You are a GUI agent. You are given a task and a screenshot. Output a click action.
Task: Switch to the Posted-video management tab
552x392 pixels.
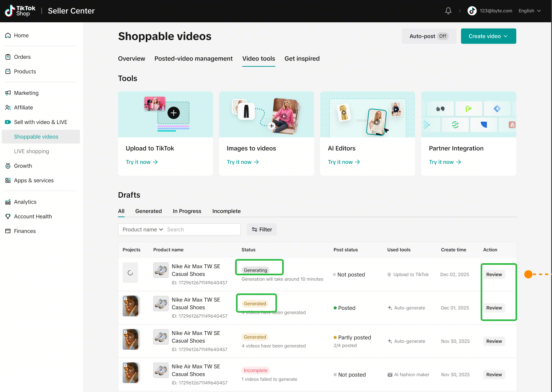[193, 59]
